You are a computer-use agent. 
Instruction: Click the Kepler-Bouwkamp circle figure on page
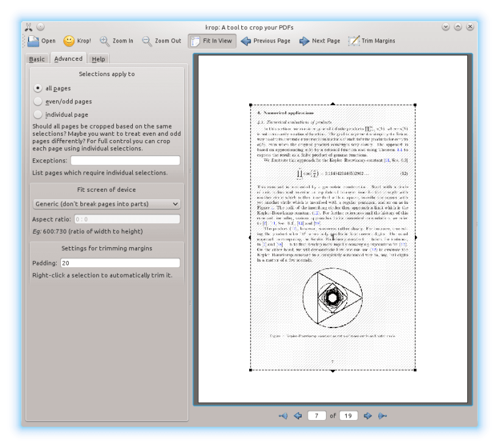click(x=332, y=298)
